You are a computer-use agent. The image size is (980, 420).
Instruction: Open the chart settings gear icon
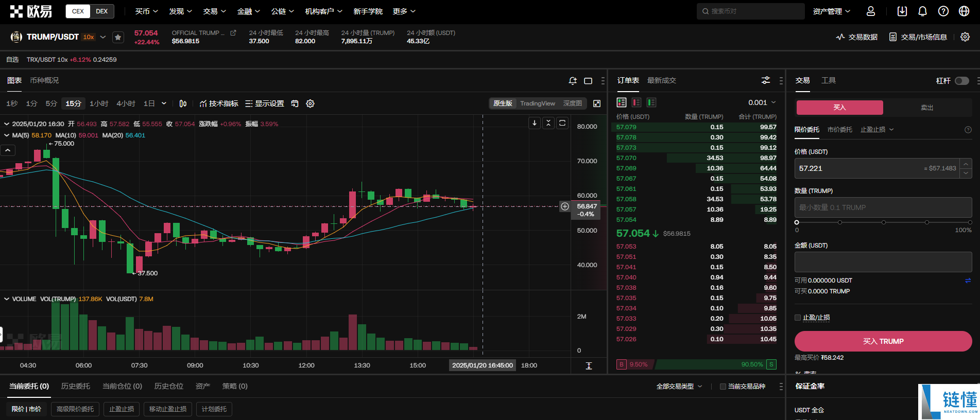point(310,103)
